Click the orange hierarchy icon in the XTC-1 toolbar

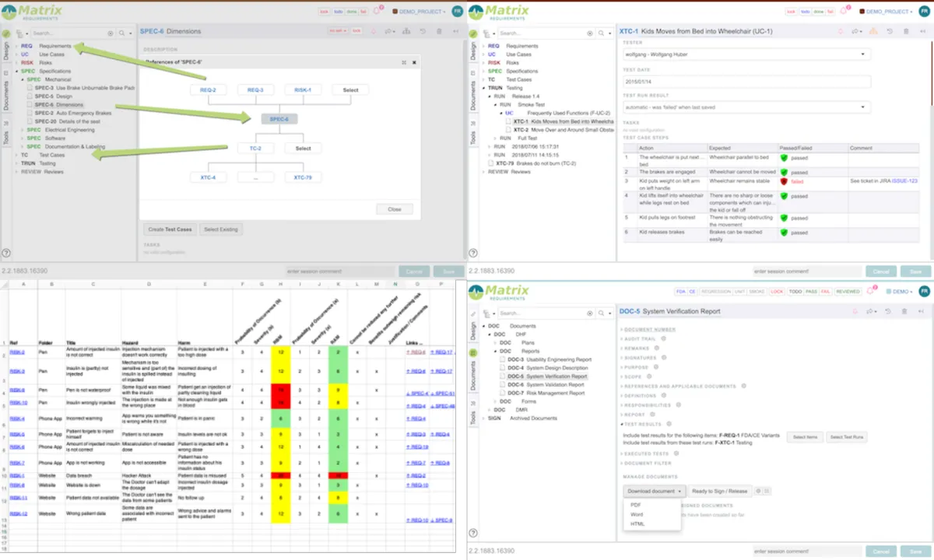[x=873, y=31]
